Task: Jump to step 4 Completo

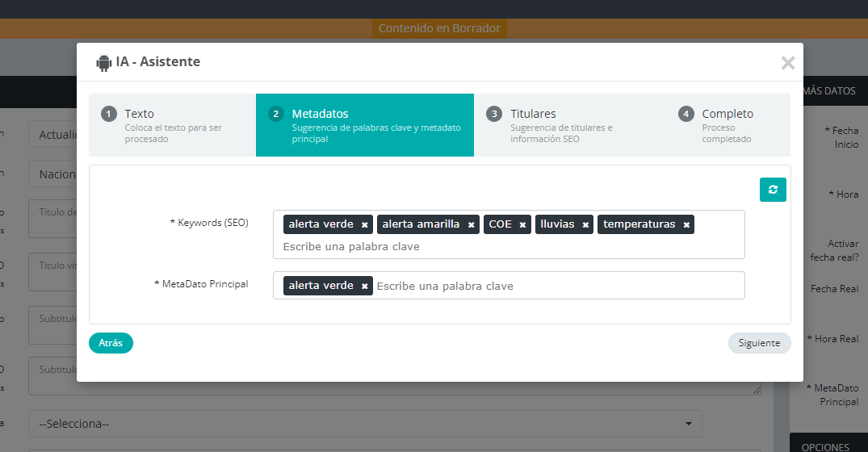Action: tap(727, 125)
